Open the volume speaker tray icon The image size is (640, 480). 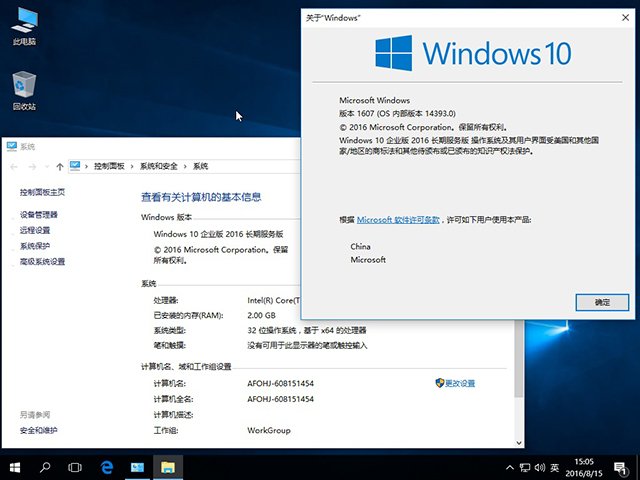540,468
